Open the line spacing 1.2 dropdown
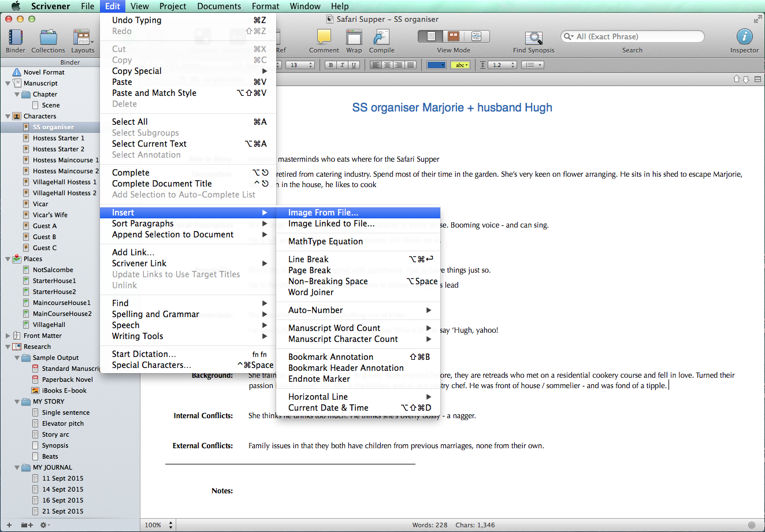Image resolution: width=765 pixels, height=532 pixels. point(503,65)
